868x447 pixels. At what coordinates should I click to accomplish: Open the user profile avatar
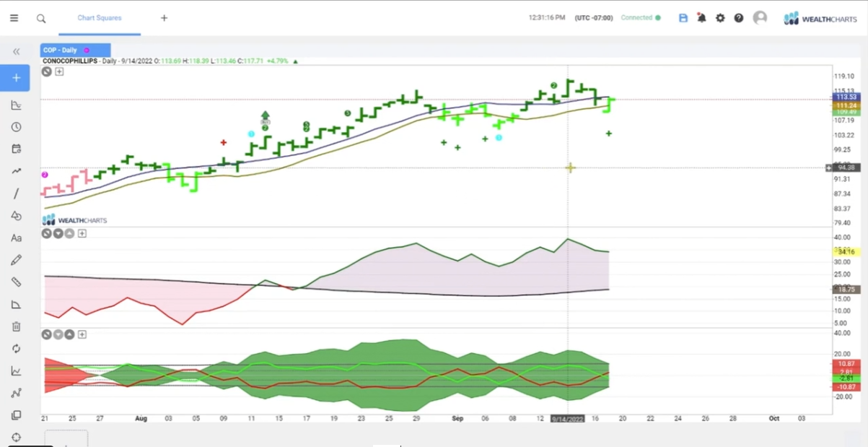tap(760, 18)
